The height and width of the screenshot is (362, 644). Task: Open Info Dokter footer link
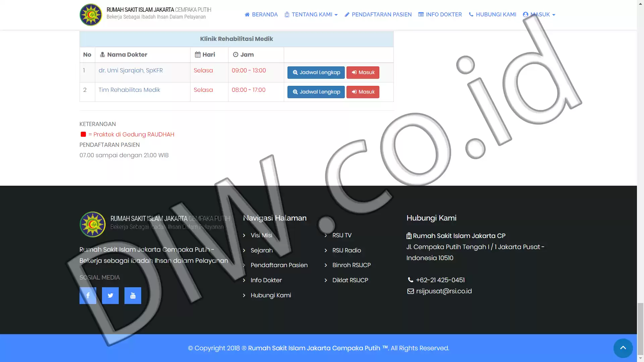266,280
